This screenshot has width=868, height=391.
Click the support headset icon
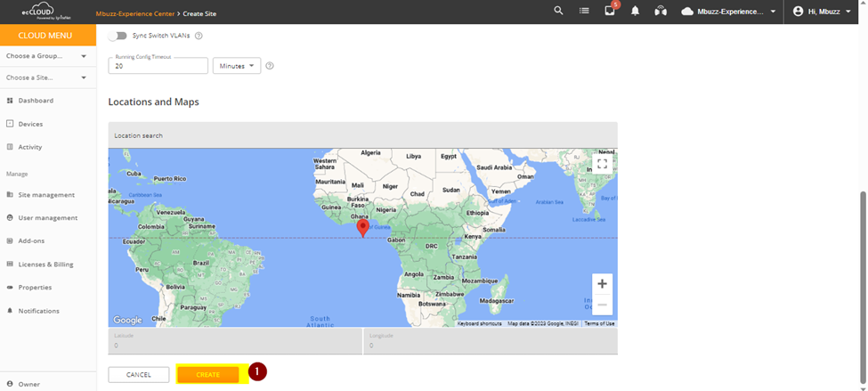pyautogui.click(x=661, y=11)
